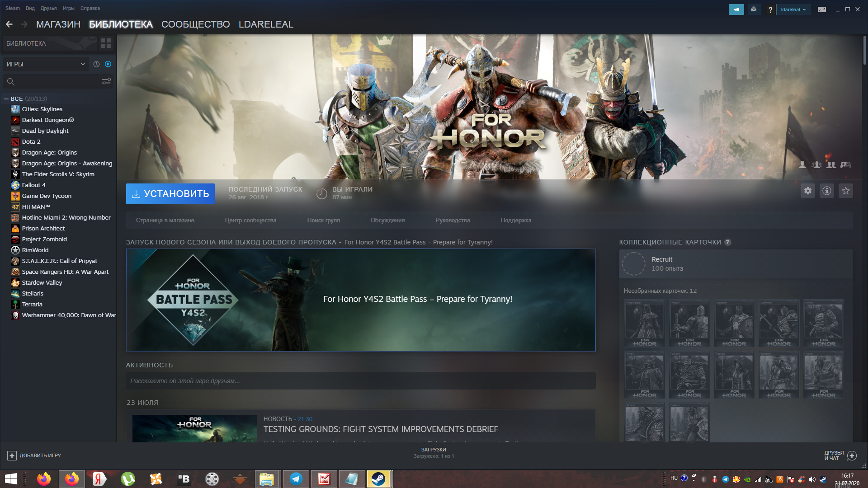Screen dimensions: 868x488
Task: Click the RU language indicator
Action: click(674, 478)
